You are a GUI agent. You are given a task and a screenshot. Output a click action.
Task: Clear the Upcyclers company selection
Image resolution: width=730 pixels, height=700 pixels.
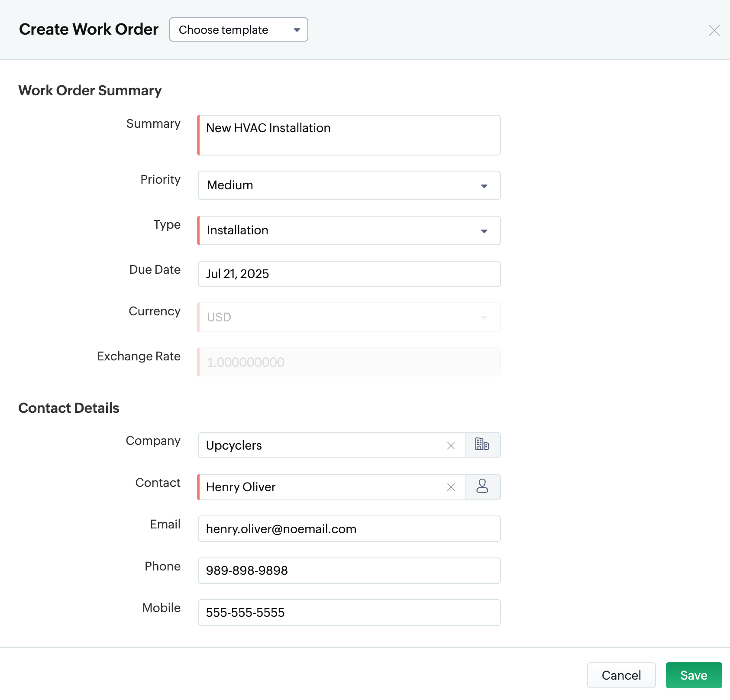pos(451,445)
